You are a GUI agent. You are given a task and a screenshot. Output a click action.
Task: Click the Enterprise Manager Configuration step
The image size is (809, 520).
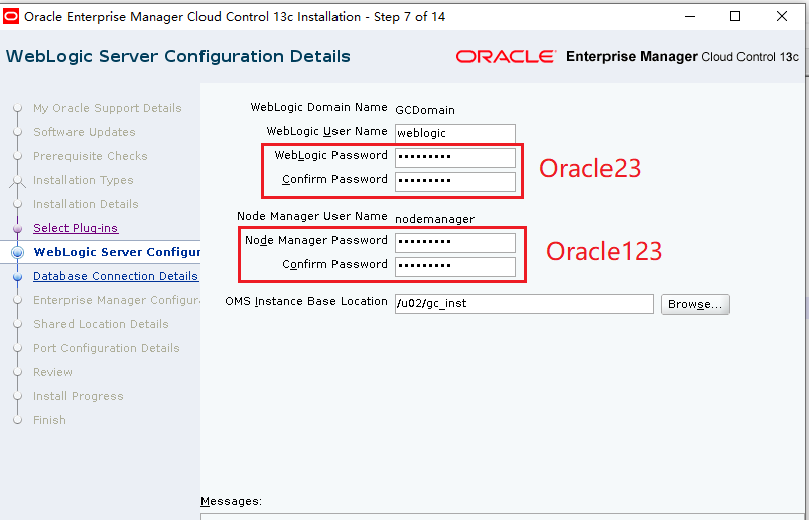click(117, 300)
